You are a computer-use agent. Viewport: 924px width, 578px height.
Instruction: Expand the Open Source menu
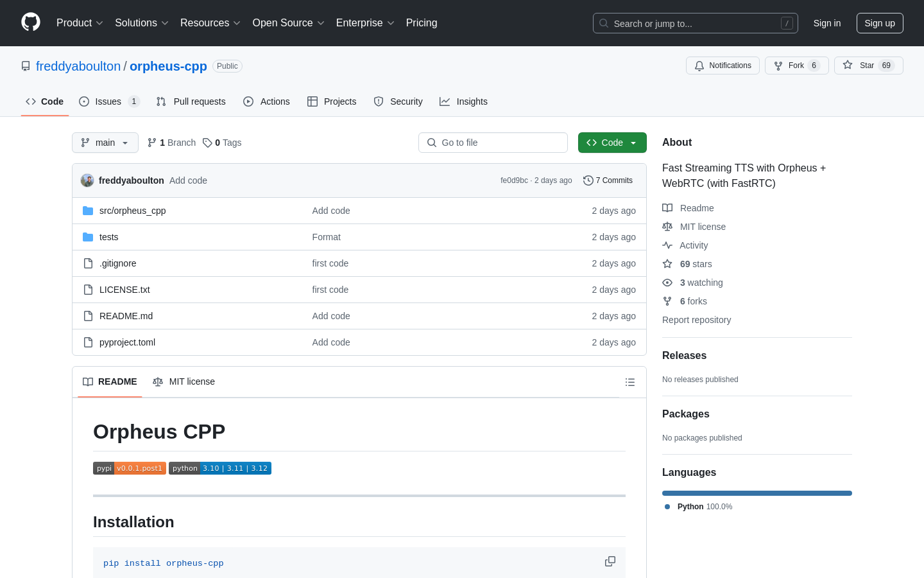pyautogui.click(x=289, y=22)
